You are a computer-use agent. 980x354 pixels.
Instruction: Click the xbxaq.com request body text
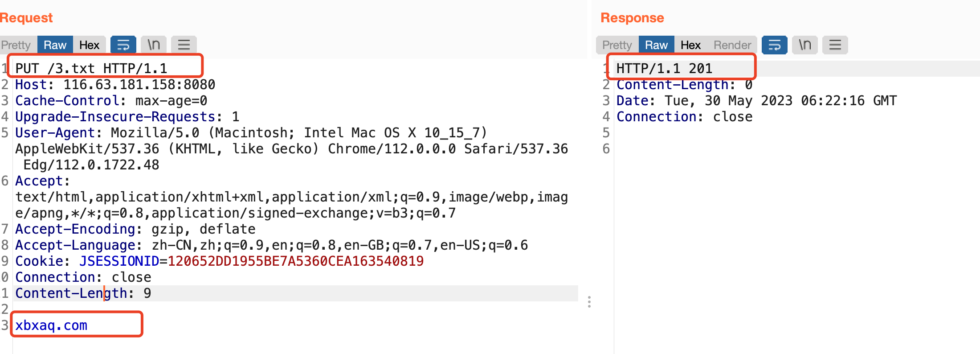click(x=51, y=325)
